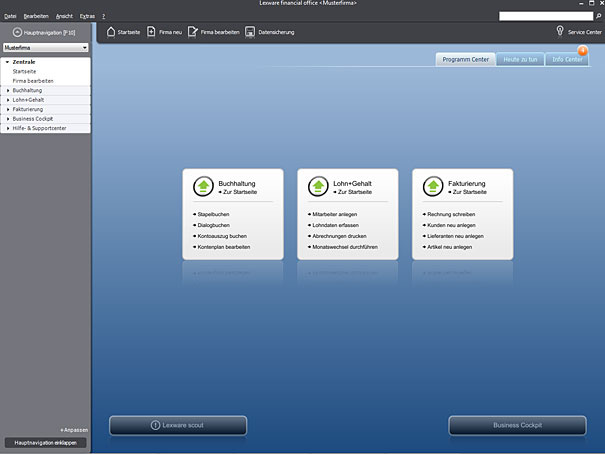Open Service Center lightbulb icon
605x454 pixels.
(x=560, y=31)
